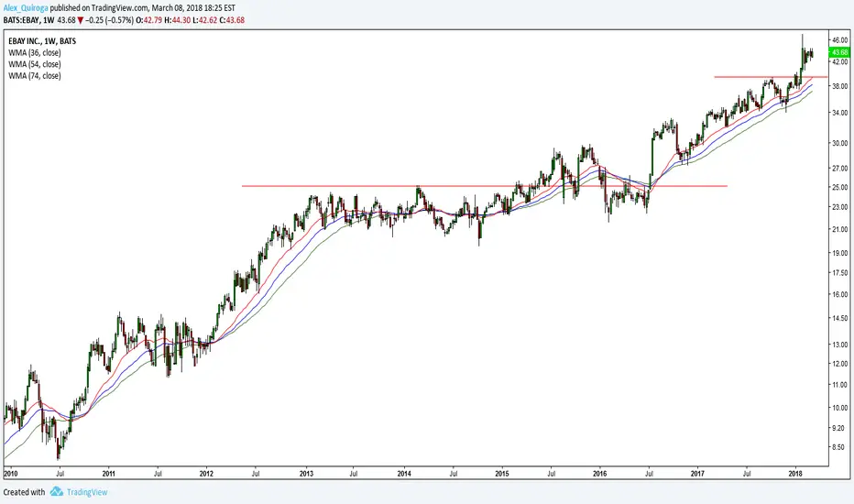Click the low value L:42.62
Viewport: 854px width, 504px height.
point(204,20)
